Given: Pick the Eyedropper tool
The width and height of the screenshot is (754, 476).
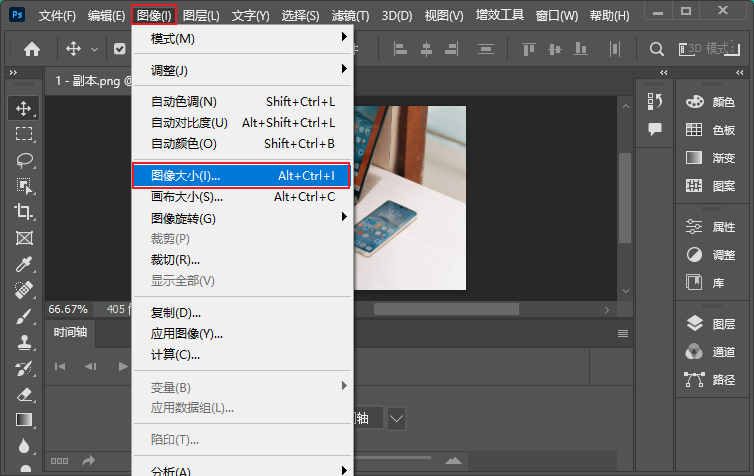Looking at the screenshot, I should point(24,264).
